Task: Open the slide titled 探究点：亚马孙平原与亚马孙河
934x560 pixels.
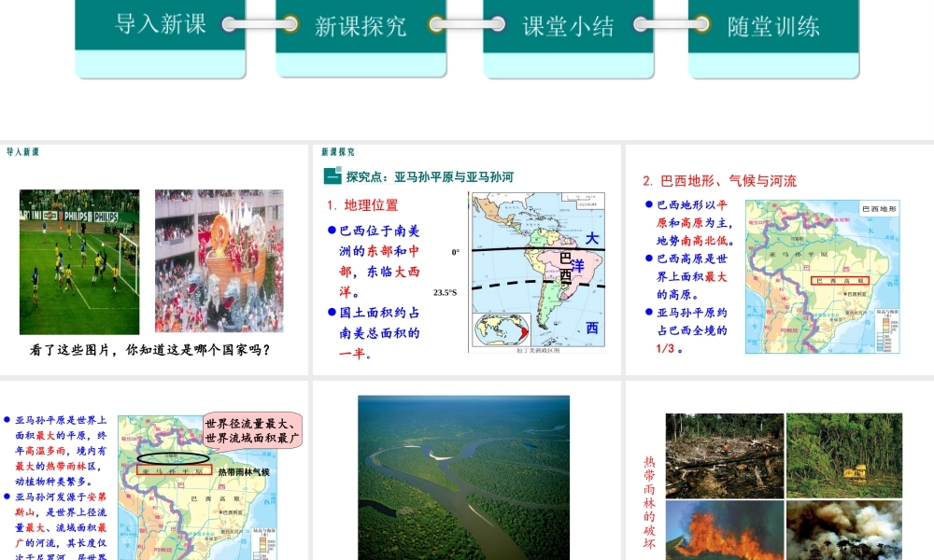Action: click(466, 260)
